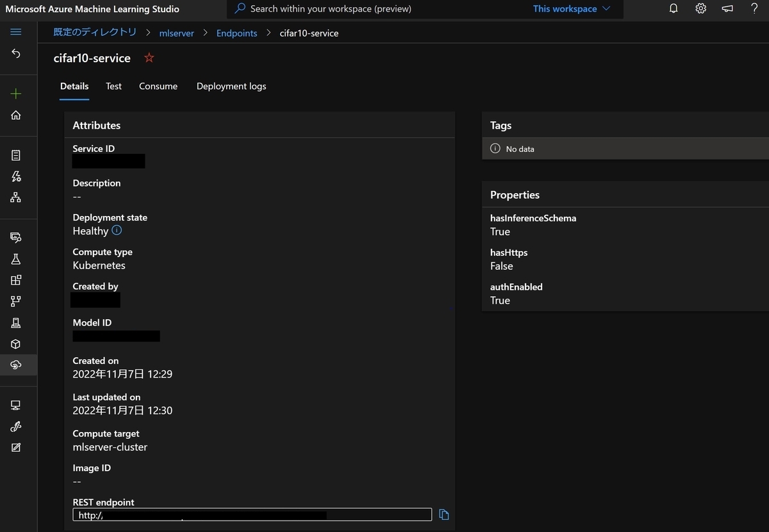This screenshot has height=532, width=769.
Task: Open settings gear icon
Action: pos(701,9)
